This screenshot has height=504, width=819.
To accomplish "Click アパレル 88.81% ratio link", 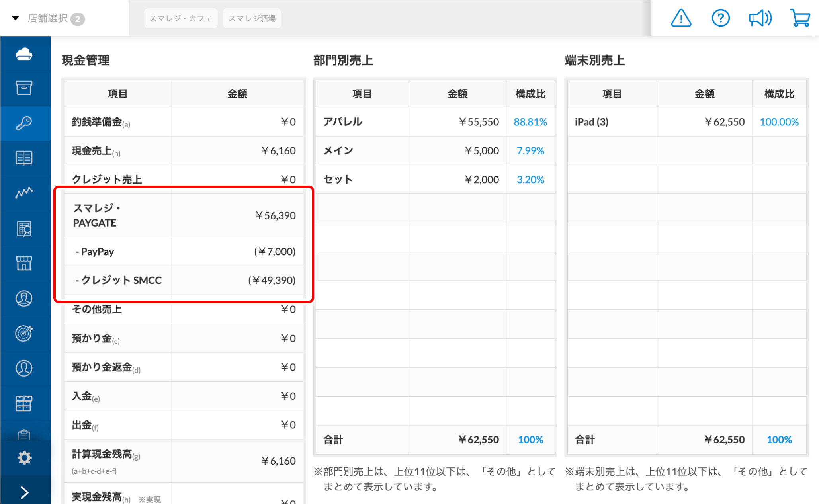I will pyautogui.click(x=530, y=122).
